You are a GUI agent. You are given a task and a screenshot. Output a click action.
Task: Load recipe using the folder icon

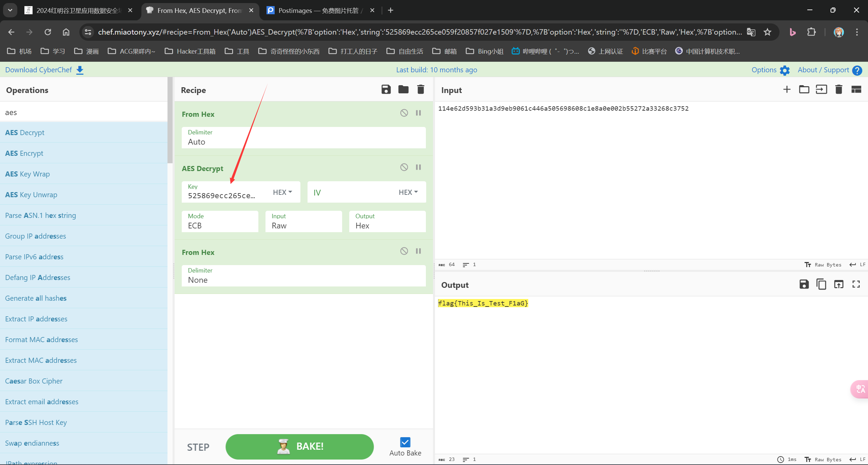click(x=403, y=90)
